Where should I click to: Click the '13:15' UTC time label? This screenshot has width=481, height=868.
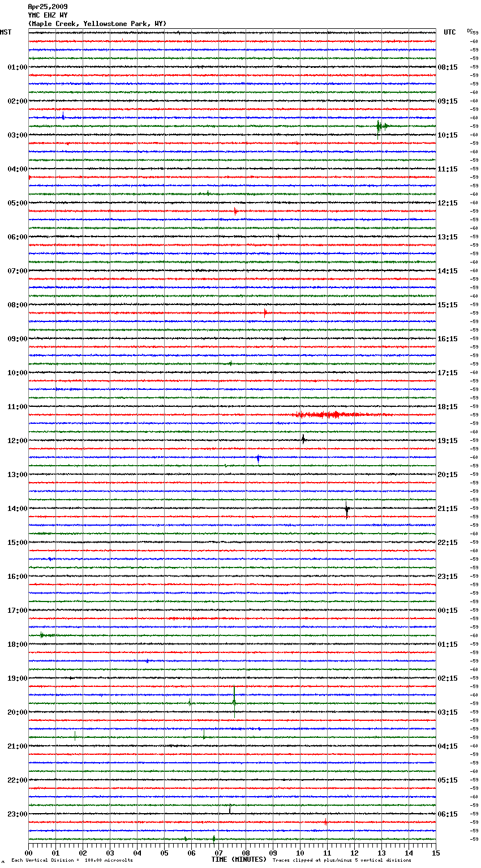pyautogui.click(x=448, y=237)
